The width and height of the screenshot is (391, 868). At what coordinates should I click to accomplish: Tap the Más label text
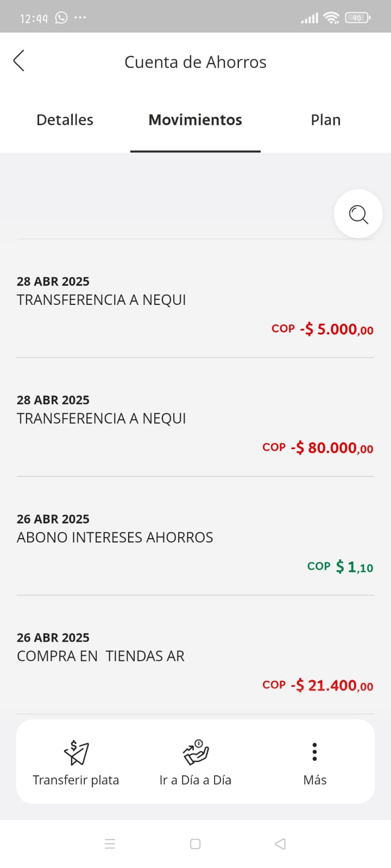315,780
